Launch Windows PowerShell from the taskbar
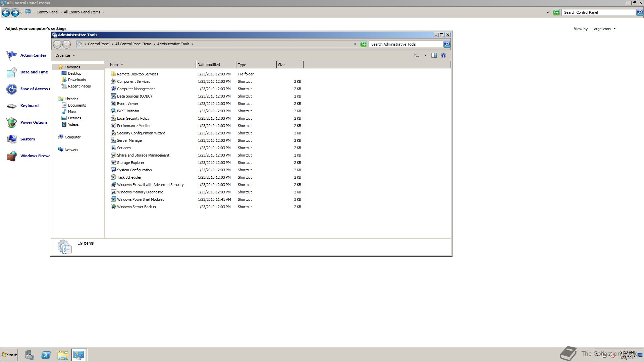The width and height of the screenshot is (644, 362). [46, 355]
